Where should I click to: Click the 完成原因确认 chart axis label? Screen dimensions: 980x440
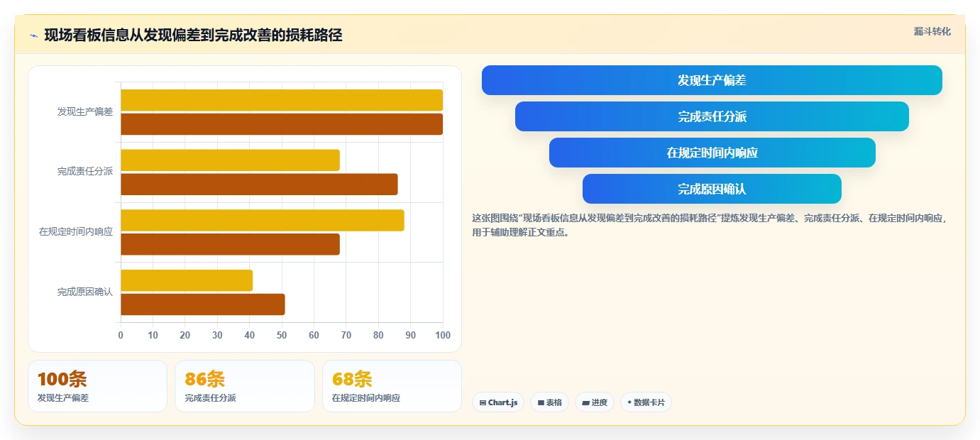point(85,292)
